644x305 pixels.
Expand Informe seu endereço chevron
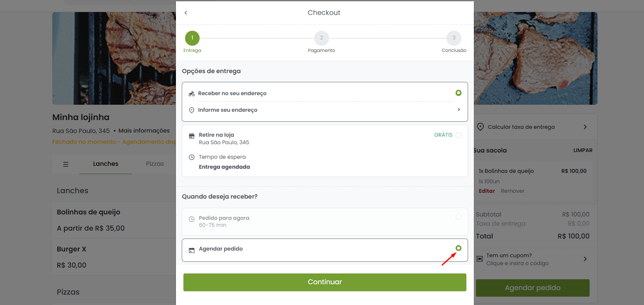459,110
